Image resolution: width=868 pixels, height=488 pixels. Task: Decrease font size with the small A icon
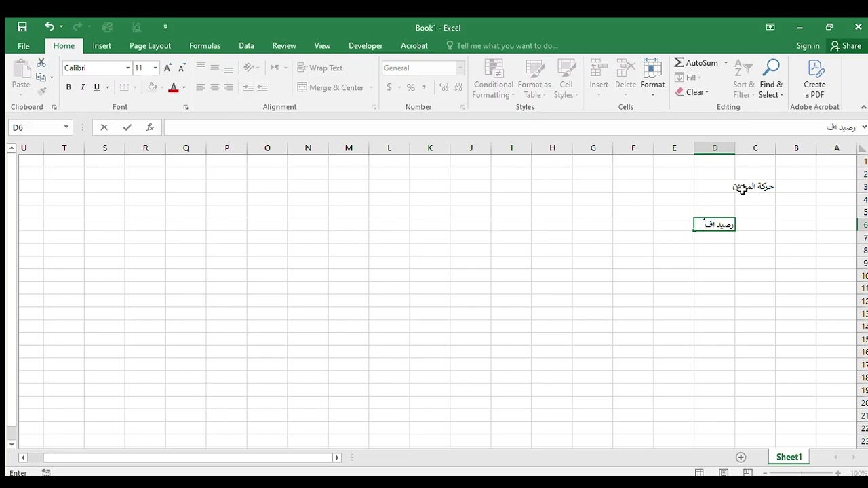(x=182, y=68)
